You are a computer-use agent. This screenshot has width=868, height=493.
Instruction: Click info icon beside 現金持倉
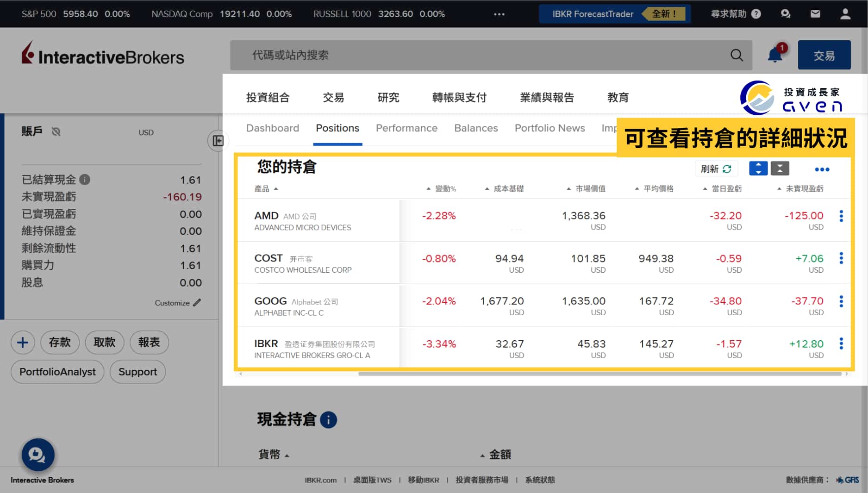pyautogui.click(x=328, y=420)
